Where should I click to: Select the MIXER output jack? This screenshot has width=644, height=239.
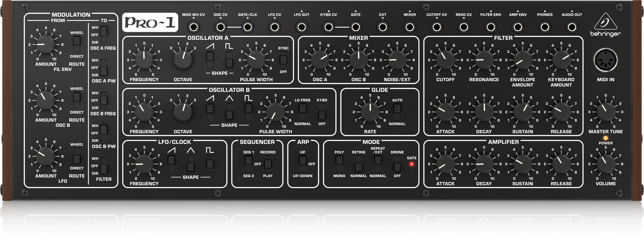point(410,27)
